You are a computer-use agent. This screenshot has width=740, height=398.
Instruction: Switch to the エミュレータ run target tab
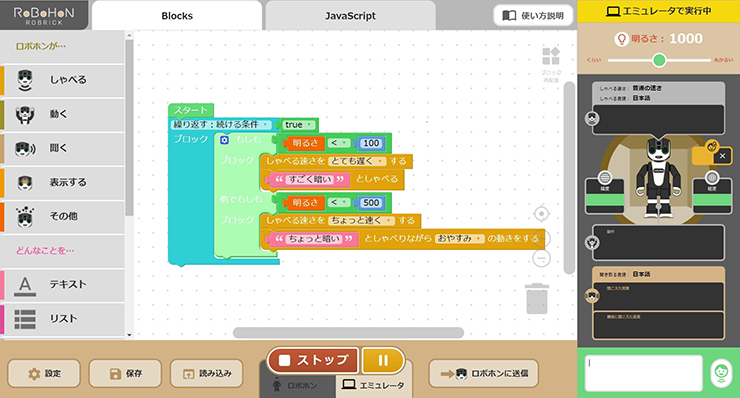point(374,385)
